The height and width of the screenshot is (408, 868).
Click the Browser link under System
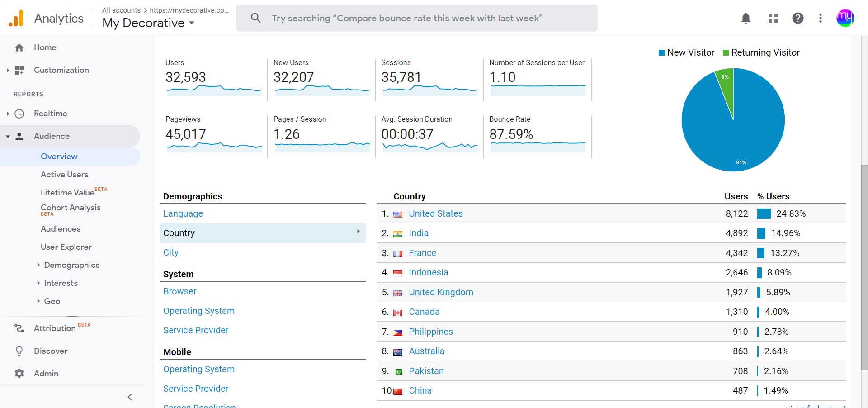pos(179,291)
